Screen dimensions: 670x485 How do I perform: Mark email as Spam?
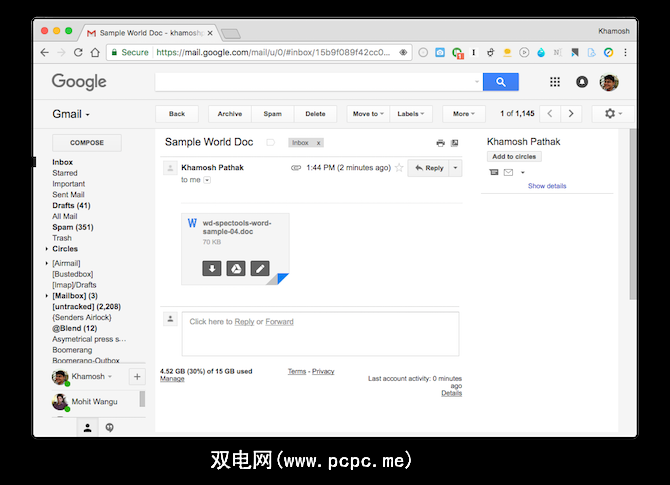click(273, 114)
